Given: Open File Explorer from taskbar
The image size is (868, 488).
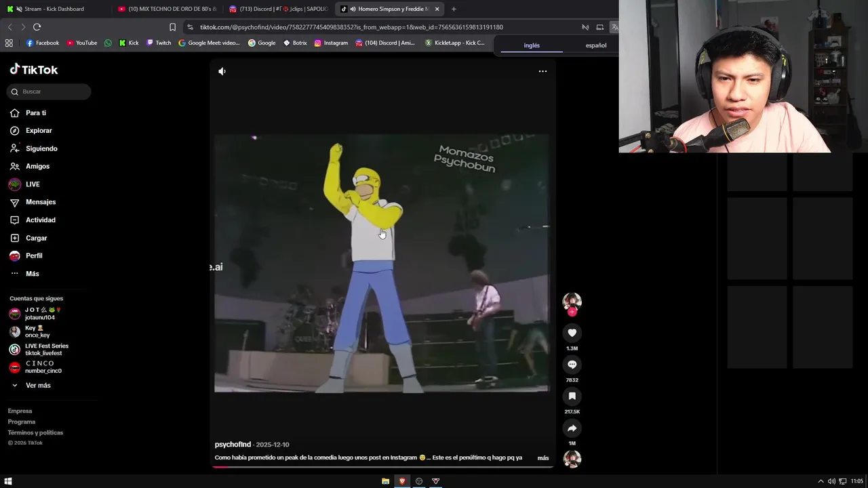Looking at the screenshot, I should [x=385, y=481].
